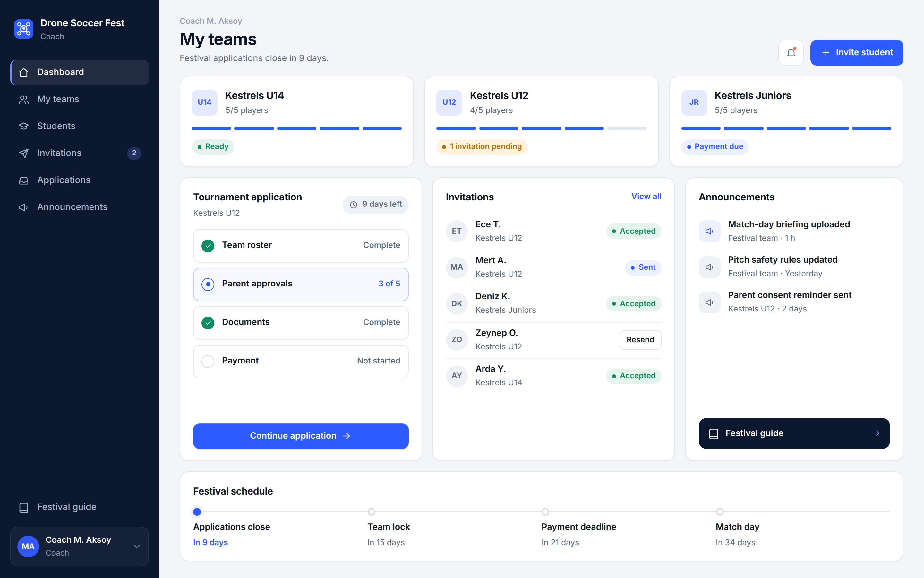Click the megaphone icon beside Parent consent reminder
Viewport: 924px width, 578px height.
[709, 302]
